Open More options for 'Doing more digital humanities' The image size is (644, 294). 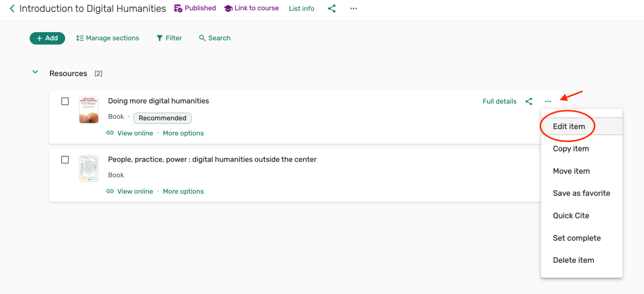coord(183,133)
